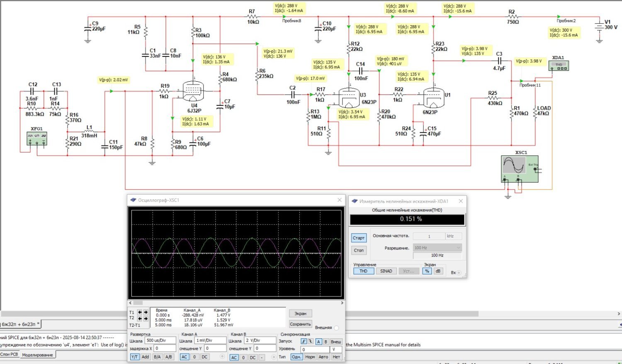Switch timebase to A/B mode
This screenshot has height=364, width=622.
tap(168, 357)
